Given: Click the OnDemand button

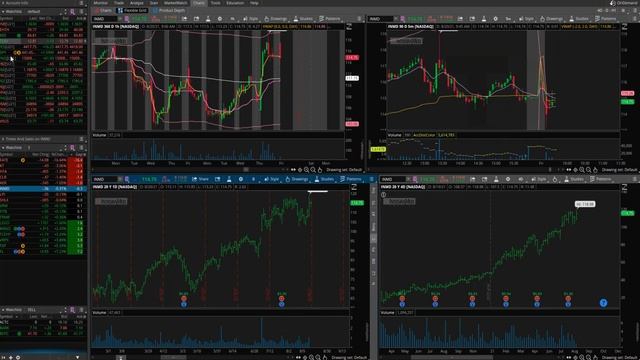Looking at the screenshot, I should pyautogui.click(x=624, y=3).
